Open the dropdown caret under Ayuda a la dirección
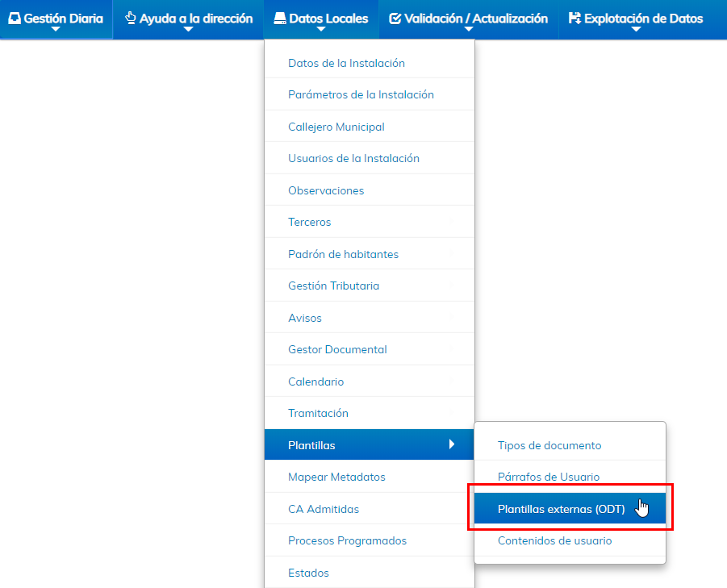The height and width of the screenshot is (588, 727). [188, 30]
